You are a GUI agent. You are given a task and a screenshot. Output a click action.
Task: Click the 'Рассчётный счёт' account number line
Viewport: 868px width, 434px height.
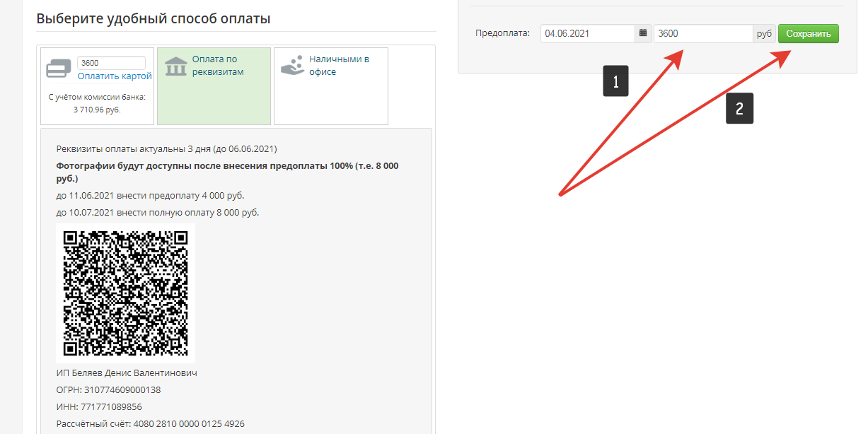[x=150, y=423]
